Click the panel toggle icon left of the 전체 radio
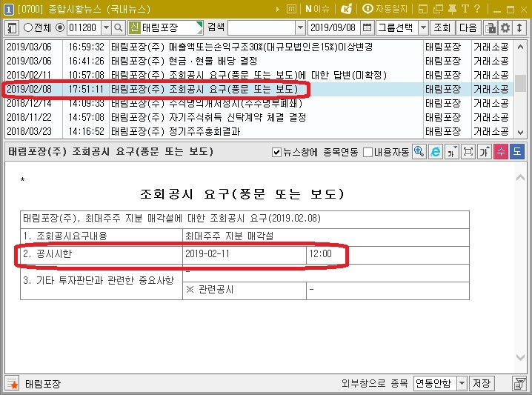 click(x=12, y=27)
